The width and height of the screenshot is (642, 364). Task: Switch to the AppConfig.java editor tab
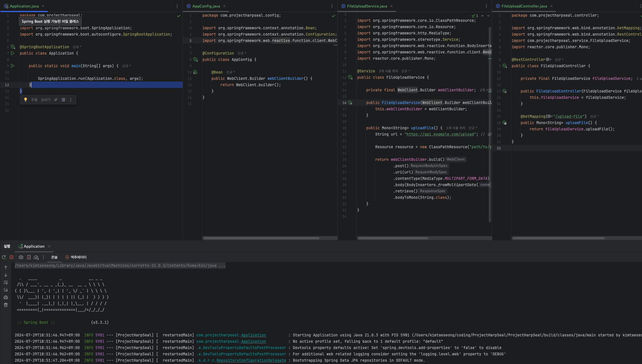click(206, 6)
